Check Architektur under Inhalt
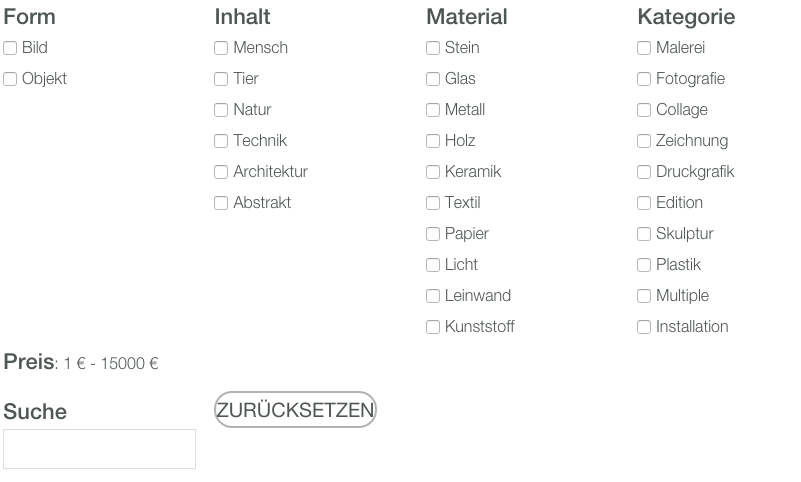801x482 pixels. (221, 172)
